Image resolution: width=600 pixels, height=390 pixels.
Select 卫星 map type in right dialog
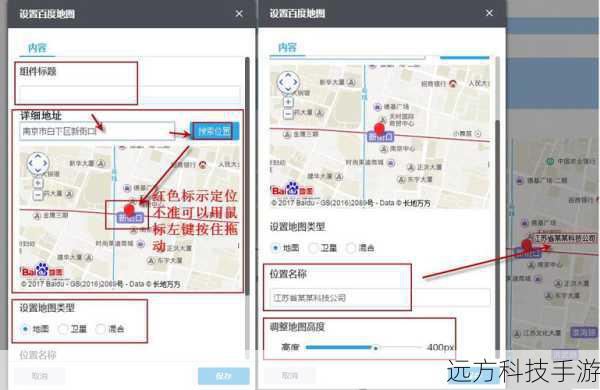pyautogui.click(x=313, y=248)
